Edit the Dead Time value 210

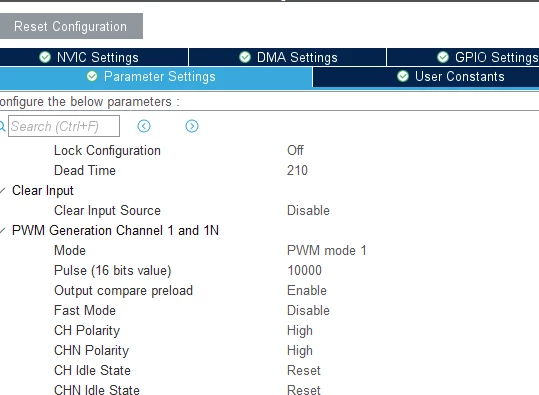[297, 170]
